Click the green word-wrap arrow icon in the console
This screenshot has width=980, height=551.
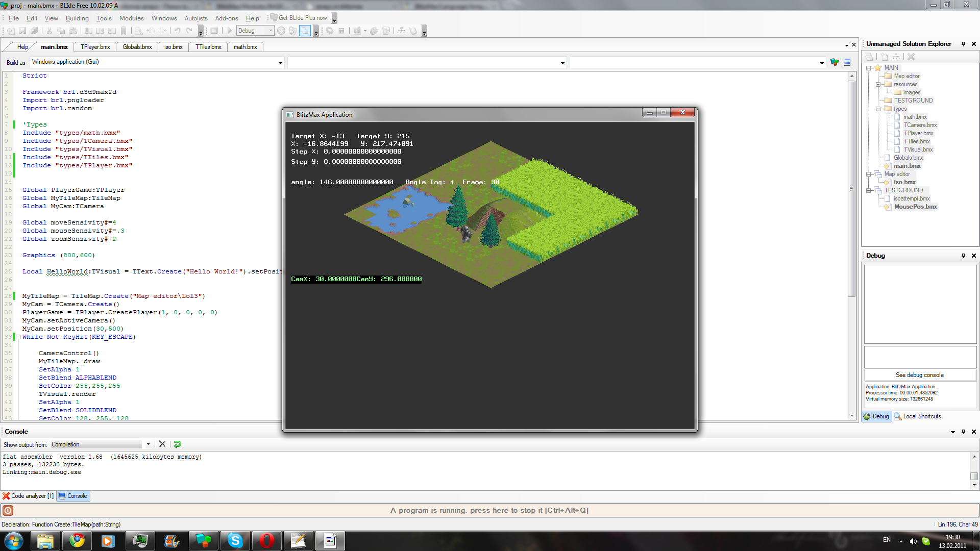(178, 444)
